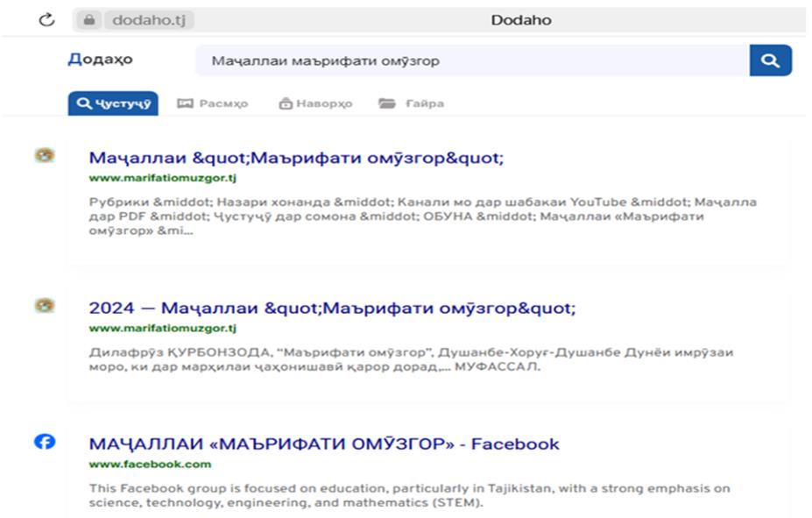This screenshot has width=812, height=518.
Task: Click www.marifatiomuzgor.tj URL under 2024 result
Action: click(163, 329)
